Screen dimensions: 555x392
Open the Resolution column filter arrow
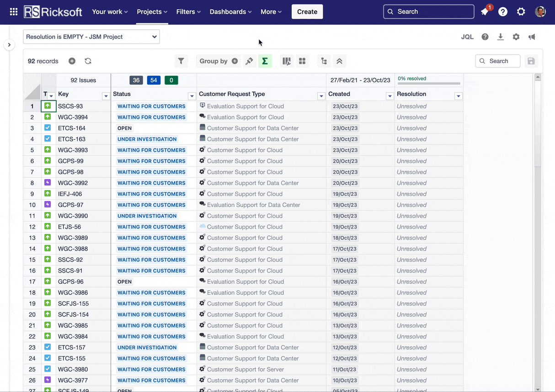coord(459,96)
